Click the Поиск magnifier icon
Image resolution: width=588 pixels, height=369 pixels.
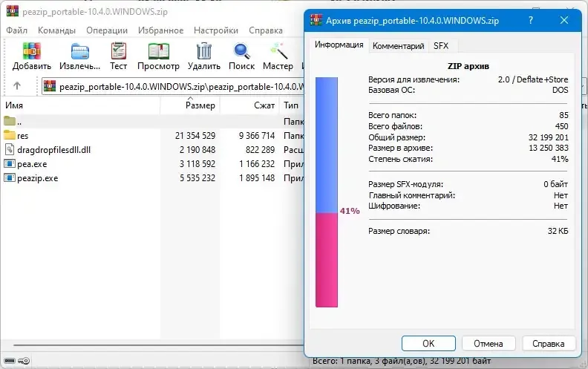242,51
